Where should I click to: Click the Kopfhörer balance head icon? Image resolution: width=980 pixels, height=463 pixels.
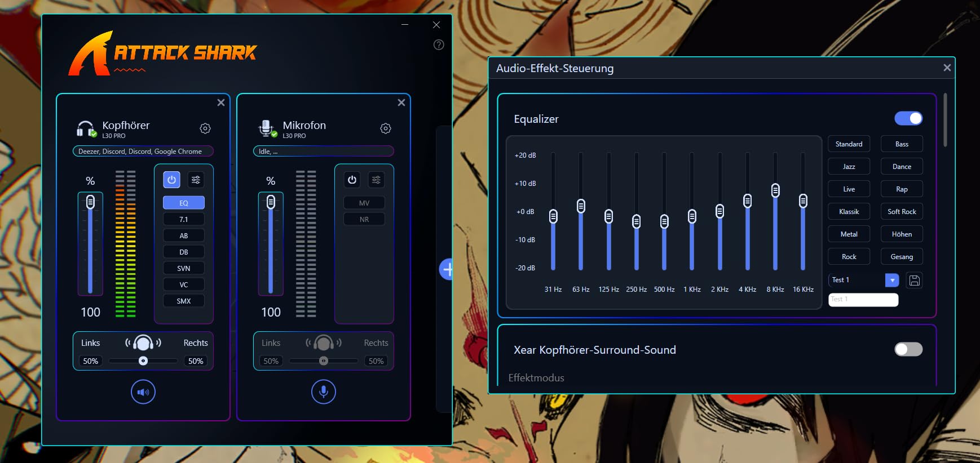click(x=143, y=342)
